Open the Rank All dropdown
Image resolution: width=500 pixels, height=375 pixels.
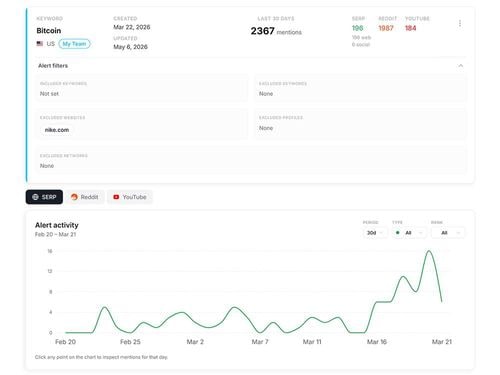448,233
